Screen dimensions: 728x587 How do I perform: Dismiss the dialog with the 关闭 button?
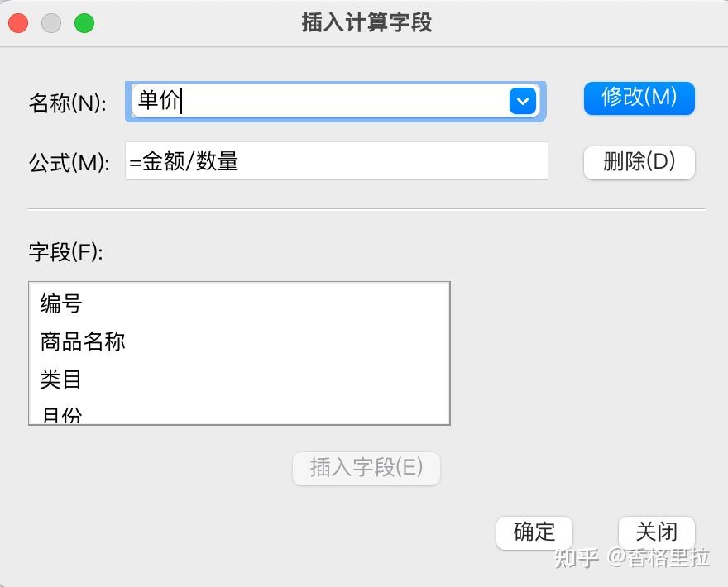click(x=657, y=532)
